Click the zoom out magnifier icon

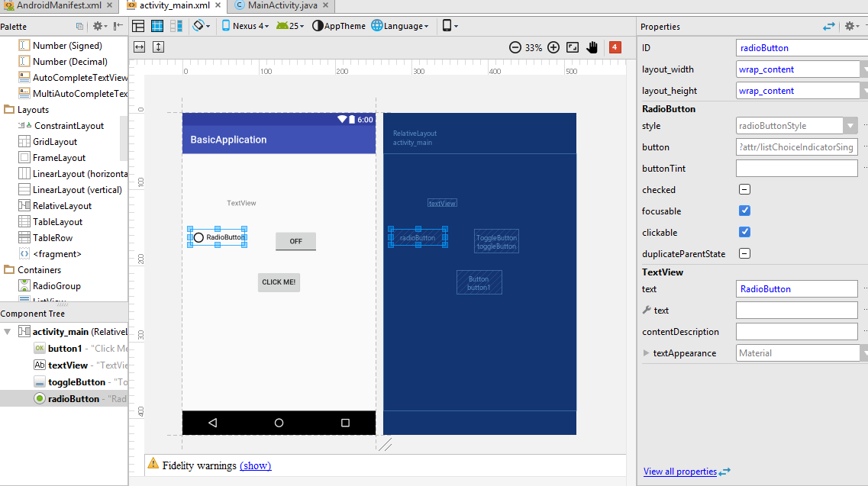pos(515,47)
